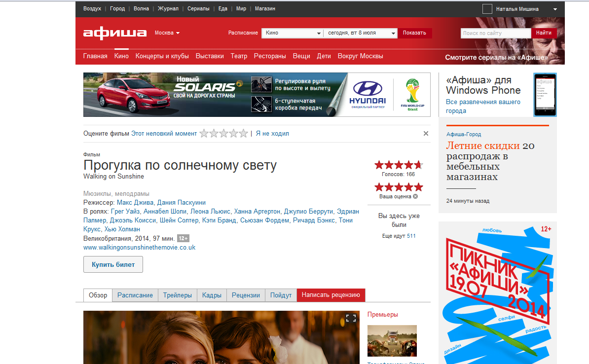589x364 pixels.
Task: Click the Смотрите сериалы на «Афише» promo
Action: point(496,58)
